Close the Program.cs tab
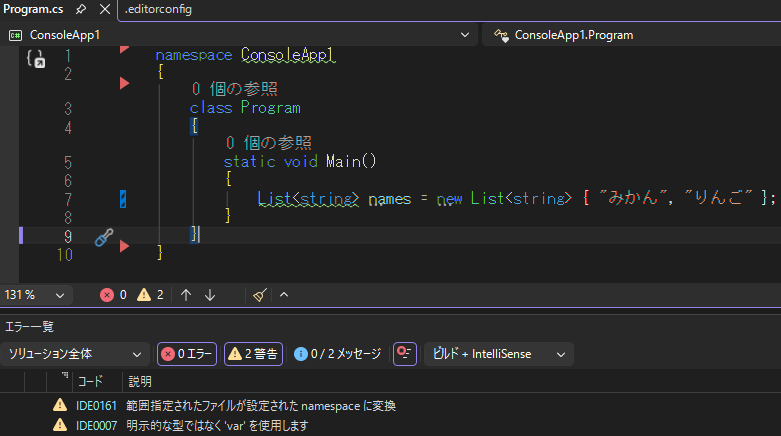The width and height of the screenshot is (781, 436). (x=104, y=9)
